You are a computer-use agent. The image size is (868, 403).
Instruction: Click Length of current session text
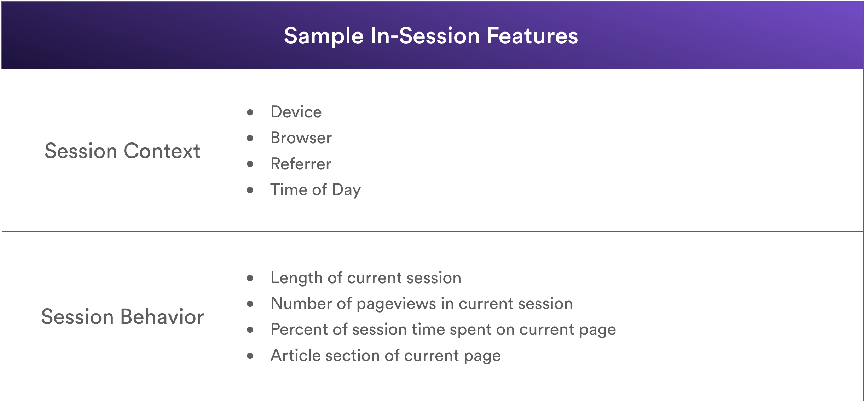point(366,278)
